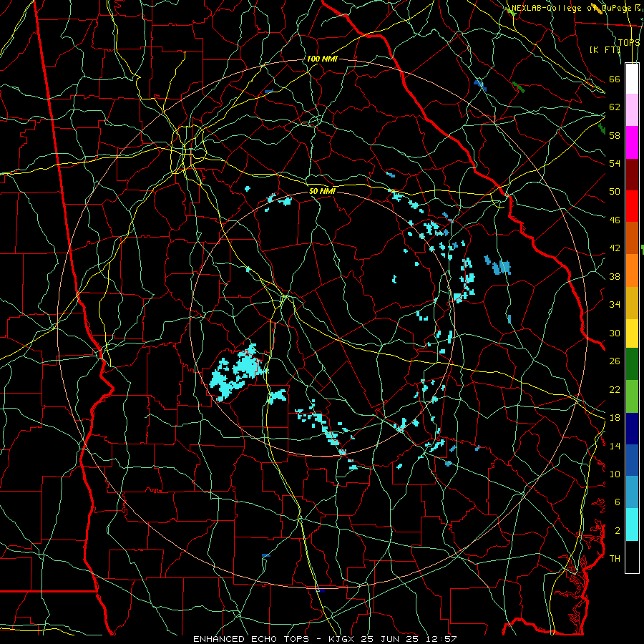Viewport: 644px width, 644px height.
Task: Click the "30" legend value
Action: (x=615, y=333)
